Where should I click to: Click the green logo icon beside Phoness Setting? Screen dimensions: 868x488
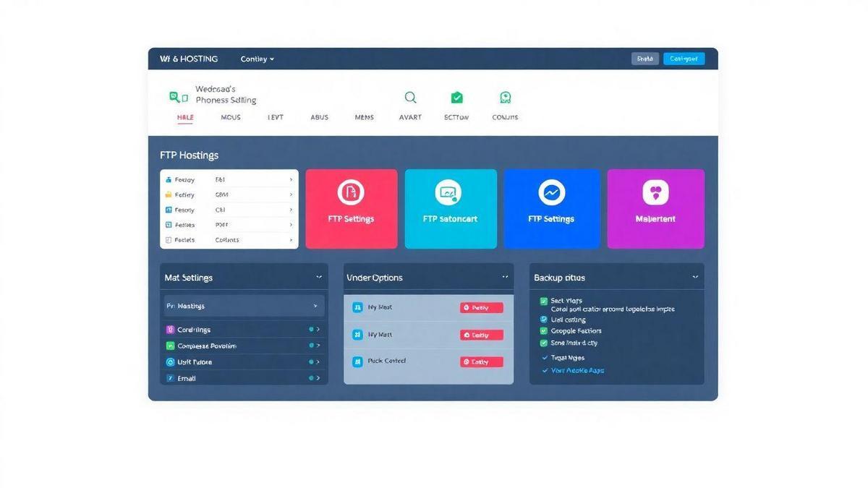click(x=177, y=96)
